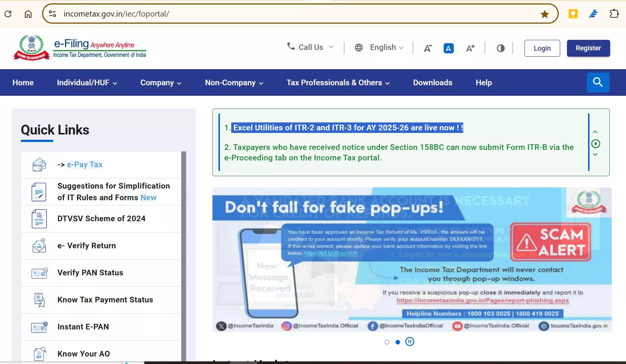626x364 pixels.
Task: Expand the Individual/HUF dropdown menu
Action: click(x=87, y=83)
